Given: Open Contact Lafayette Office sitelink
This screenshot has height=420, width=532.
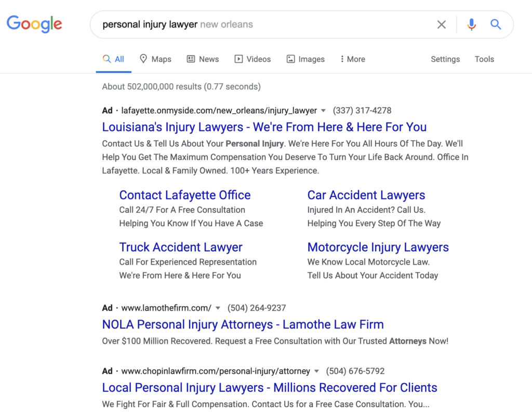Looking at the screenshot, I should click(185, 195).
